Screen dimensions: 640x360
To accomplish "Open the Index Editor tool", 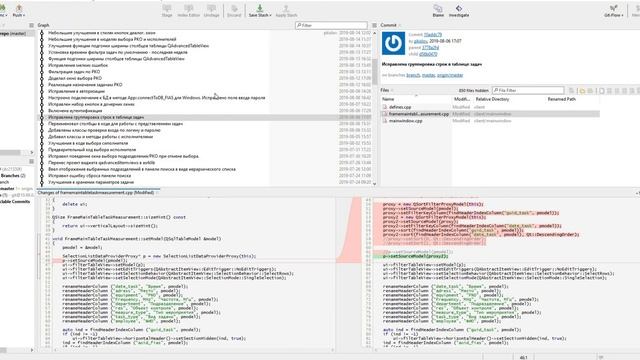I will 189,11.
